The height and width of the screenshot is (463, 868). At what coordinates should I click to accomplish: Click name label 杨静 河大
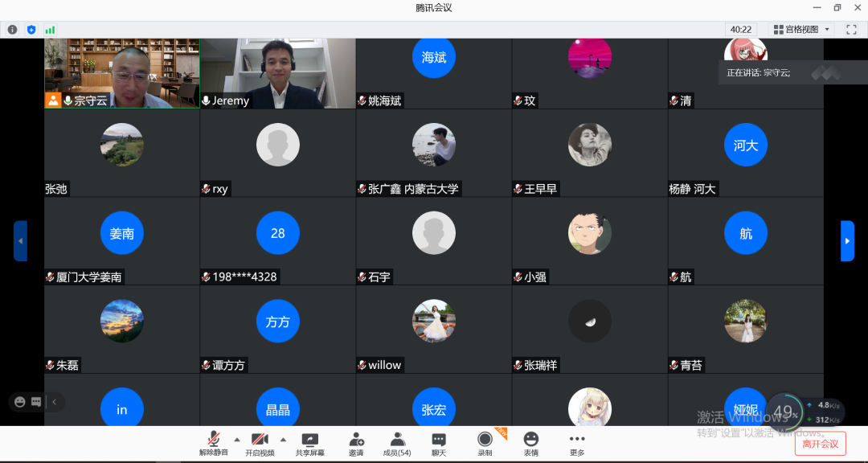click(x=693, y=189)
